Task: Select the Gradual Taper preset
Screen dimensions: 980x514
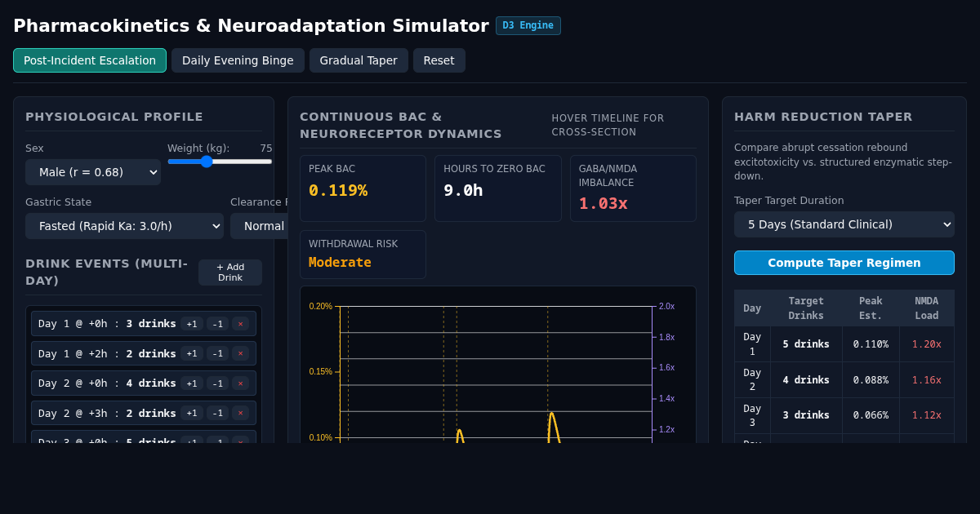Action: pyautogui.click(x=359, y=60)
